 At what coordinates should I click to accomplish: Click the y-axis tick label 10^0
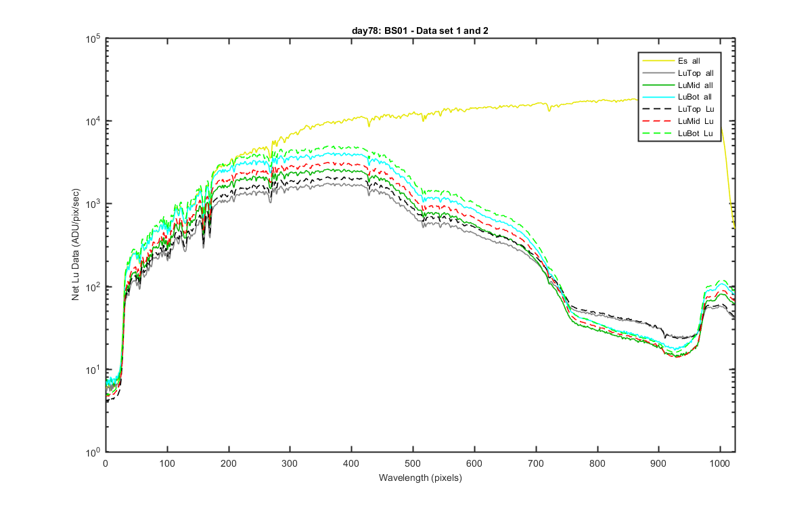93,452
